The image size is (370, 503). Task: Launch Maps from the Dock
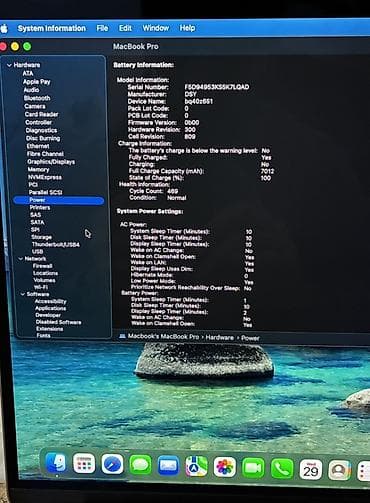coord(196,466)
